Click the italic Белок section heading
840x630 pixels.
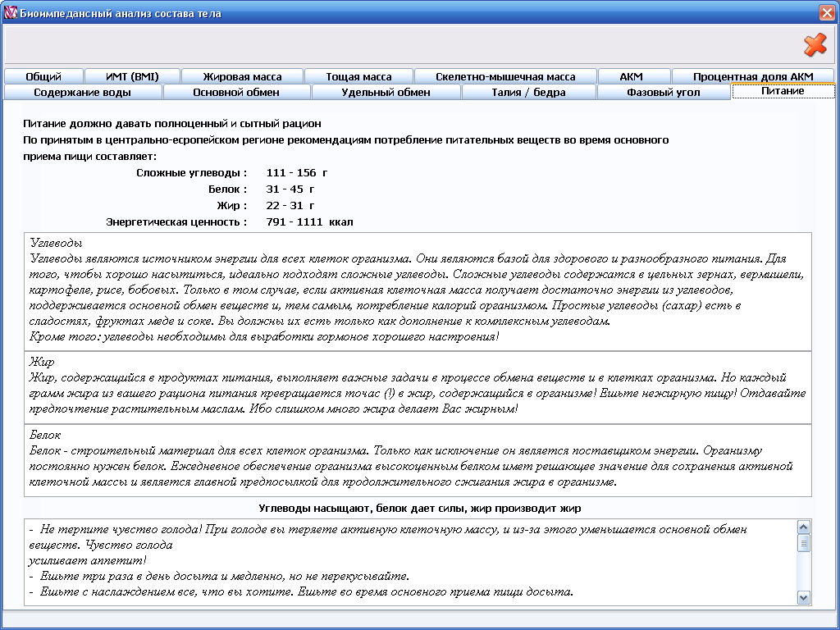click(45, 435)
